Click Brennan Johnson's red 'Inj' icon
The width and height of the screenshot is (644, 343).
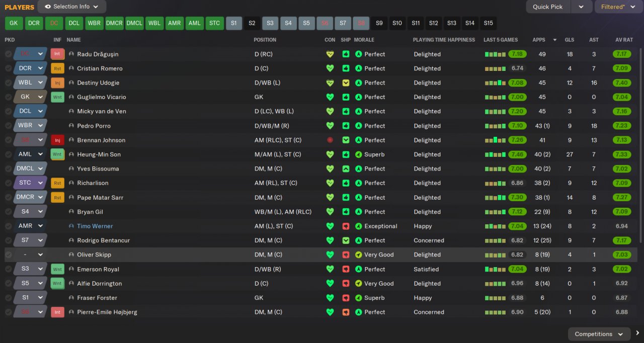[x=57, y=140]
